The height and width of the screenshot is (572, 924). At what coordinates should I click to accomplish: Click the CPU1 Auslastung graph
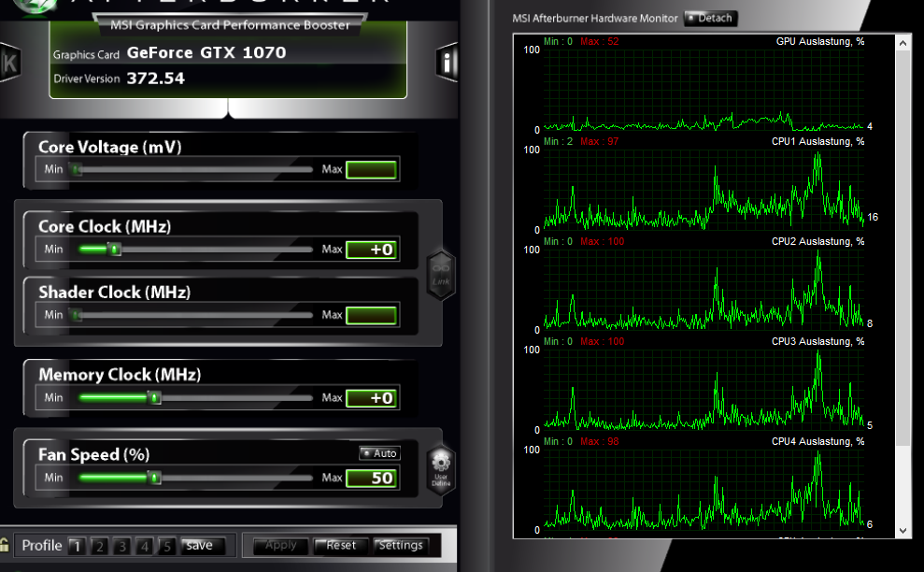click(704, 190)
